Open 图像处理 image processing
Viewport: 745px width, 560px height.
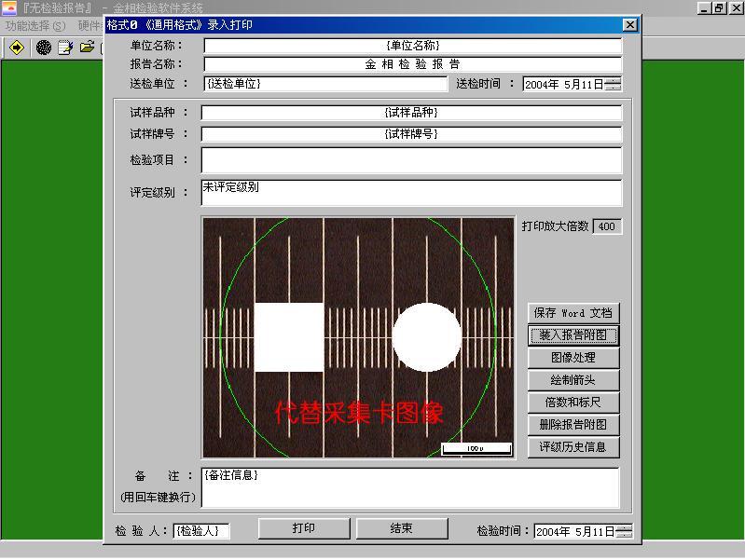click(573, 358)
